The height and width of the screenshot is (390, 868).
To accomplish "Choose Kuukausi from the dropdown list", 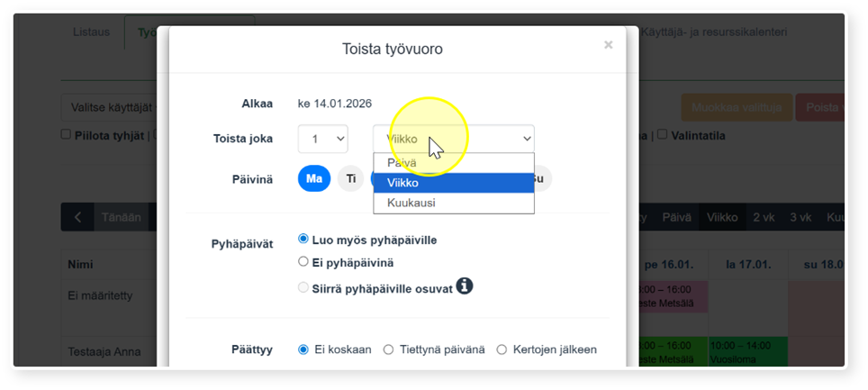I will [x=454, y=203].
